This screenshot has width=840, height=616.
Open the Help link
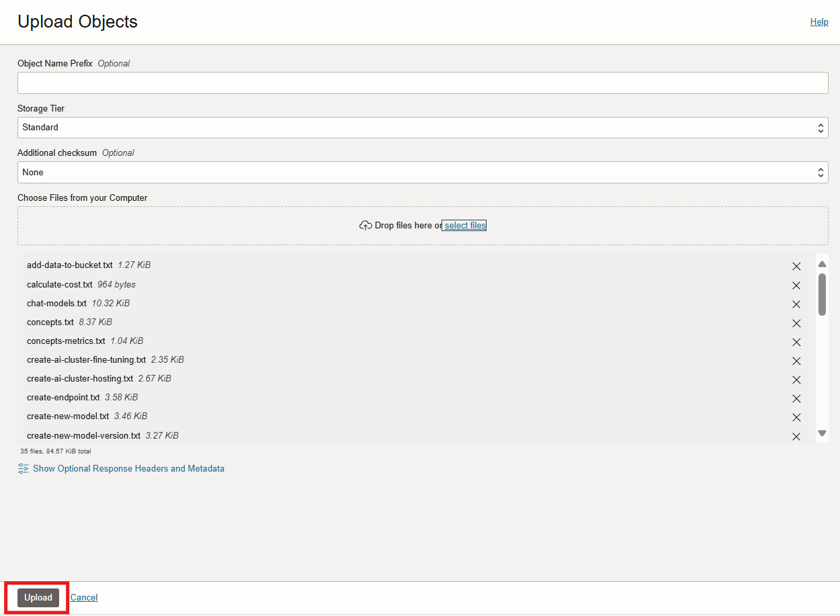click(x=818, y=22)
